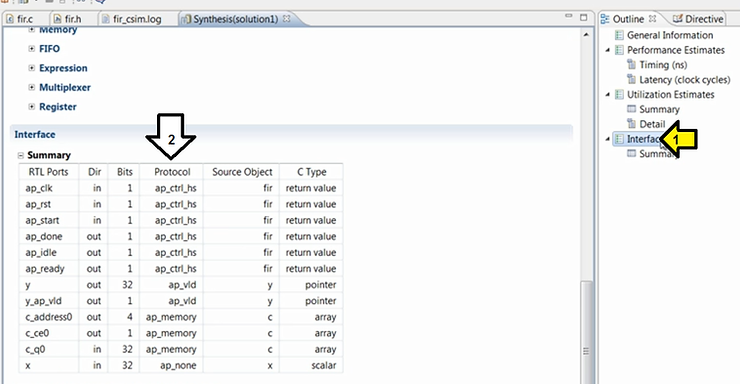Viewport: 740px width, 384px height.
Task: Open Summary under Utilization Estimates
Action: 659,109
